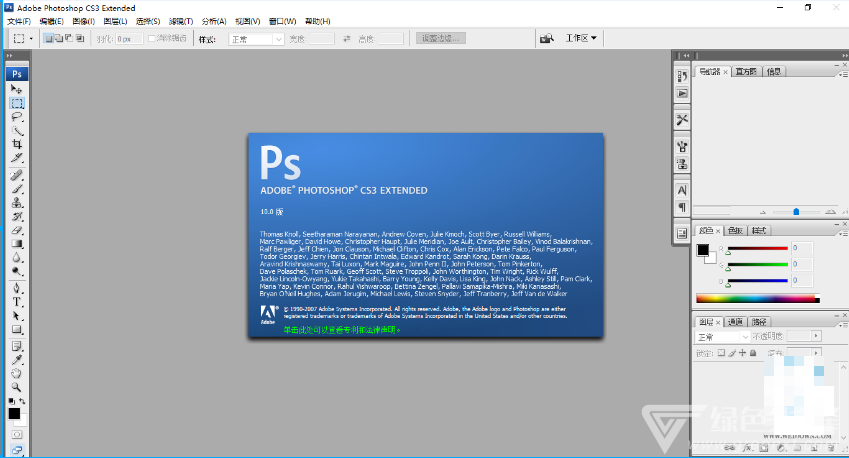The image size is (849, 458).
Task: Change screen mode button at toolbox bottom
Action: pyautogui.click(x=17, y=450)
